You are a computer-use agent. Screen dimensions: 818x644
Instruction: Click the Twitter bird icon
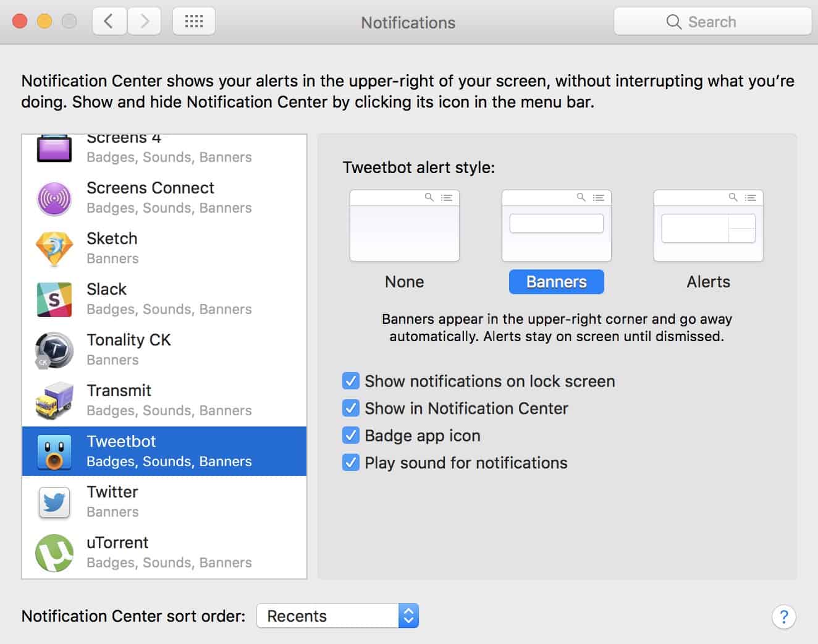(x=54, y=502)
